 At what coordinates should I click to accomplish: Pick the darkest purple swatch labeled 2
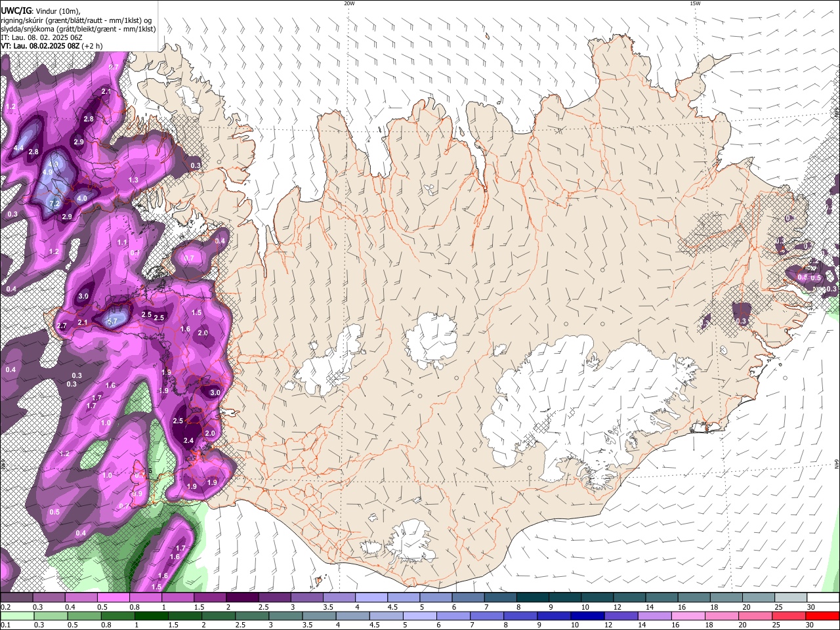pos(241,598)
